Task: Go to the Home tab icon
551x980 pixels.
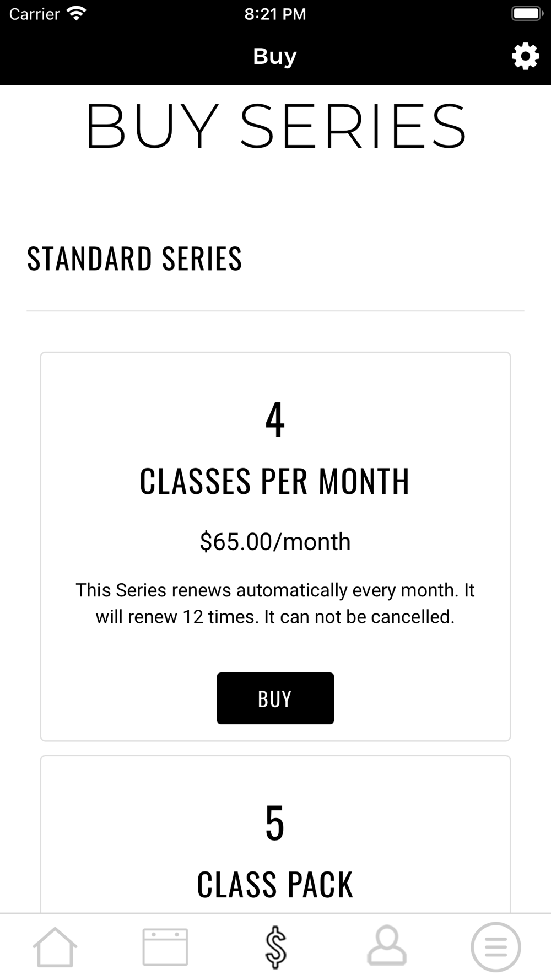Action: 55,947
